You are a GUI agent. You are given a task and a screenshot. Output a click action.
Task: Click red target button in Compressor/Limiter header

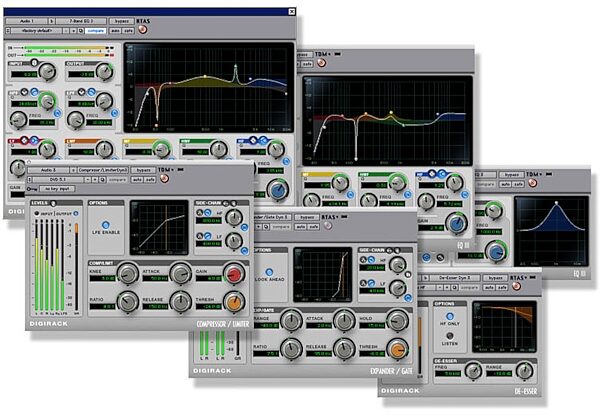coord(164,178)
